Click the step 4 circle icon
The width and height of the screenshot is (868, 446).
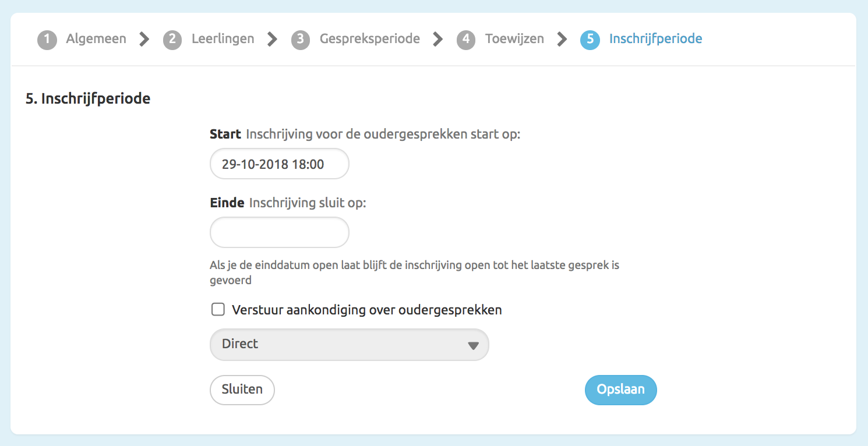(x=467, y=39)
